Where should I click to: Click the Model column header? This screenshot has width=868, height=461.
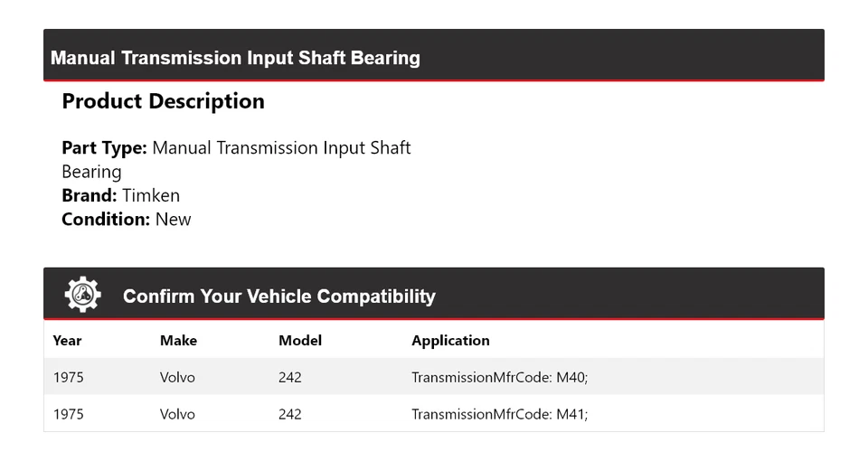pos(300,341)
